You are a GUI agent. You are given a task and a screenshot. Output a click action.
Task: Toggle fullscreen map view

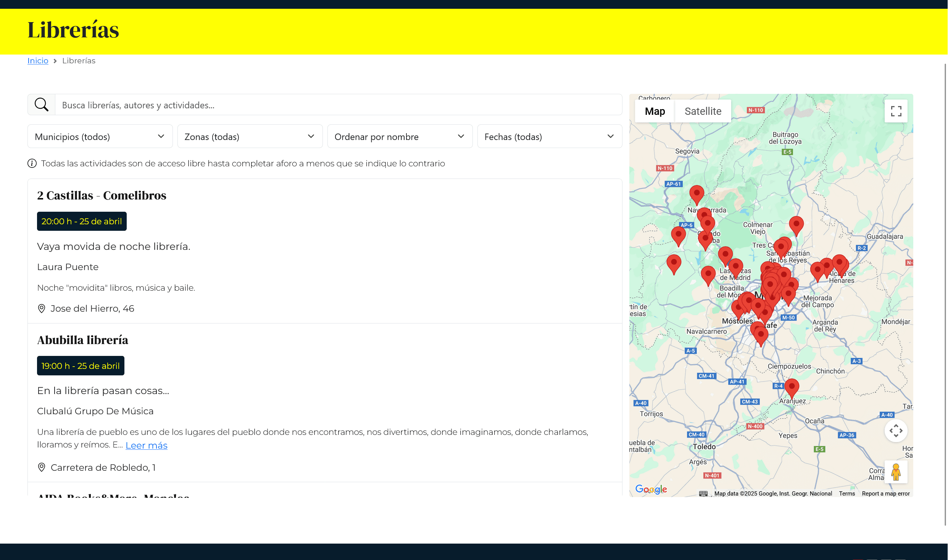[x=896, y=111]
